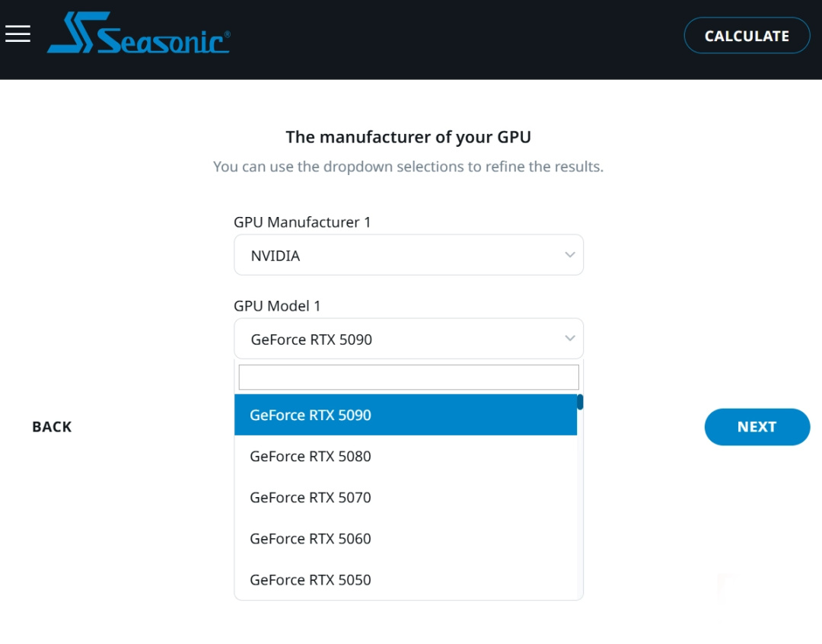This screenshot has width=822, height=644.
Task: Click the "GPU Manufacturer 1" label
Action: [302, 222]
